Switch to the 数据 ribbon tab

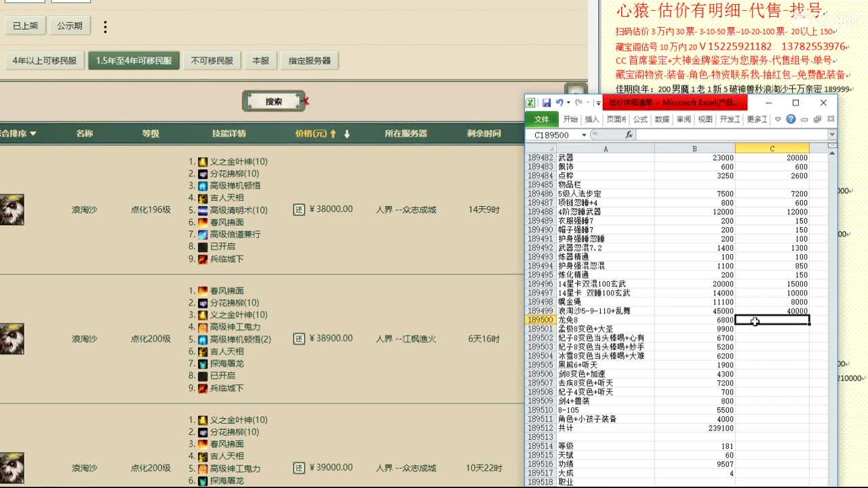pyautogui.click(x=662, y=119)
